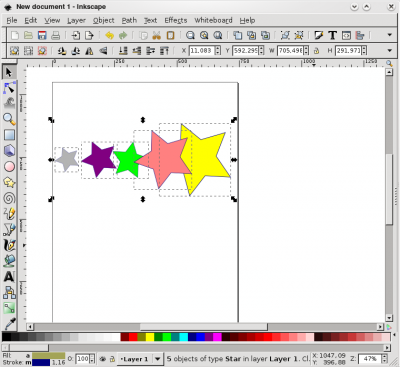
Task: Select the Tweak tool
Action: click(x=9, y=103)
